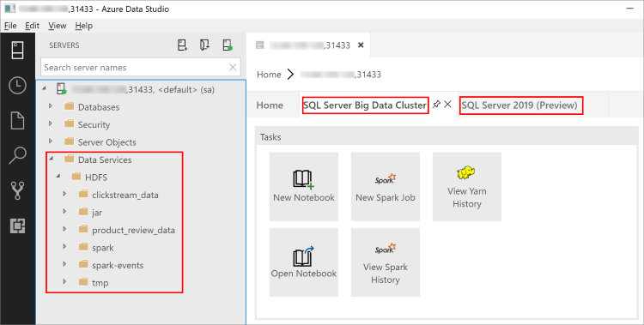Select the 31433 server connection row
This screenshot has height=325, width=644.
tap(141, 89)
